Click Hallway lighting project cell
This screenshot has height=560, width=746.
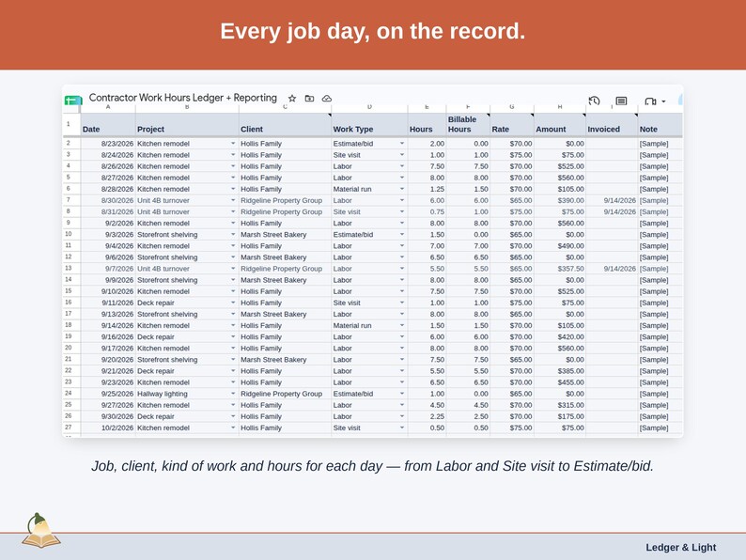point(187,394)
